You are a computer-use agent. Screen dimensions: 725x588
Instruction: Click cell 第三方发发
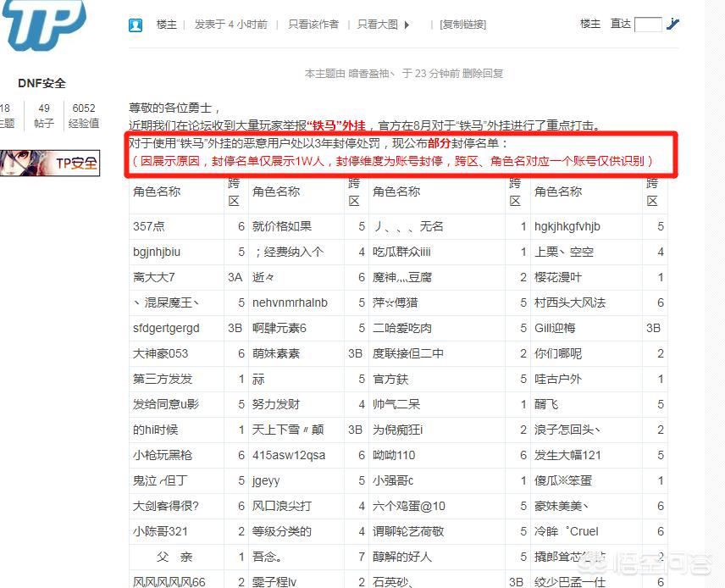tap(163, 379)
